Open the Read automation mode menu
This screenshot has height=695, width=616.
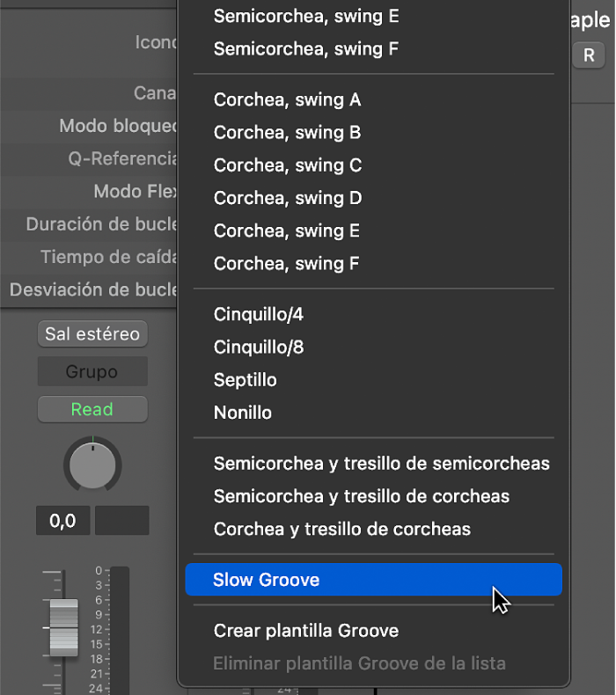(92, 409)
